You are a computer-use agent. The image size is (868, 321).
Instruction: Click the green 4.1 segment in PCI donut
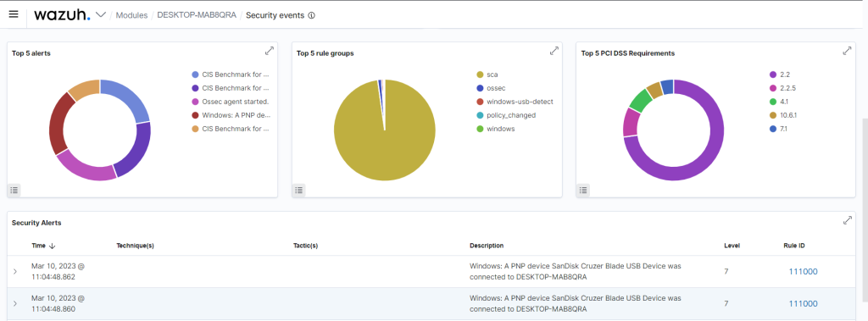pos(641,102)
